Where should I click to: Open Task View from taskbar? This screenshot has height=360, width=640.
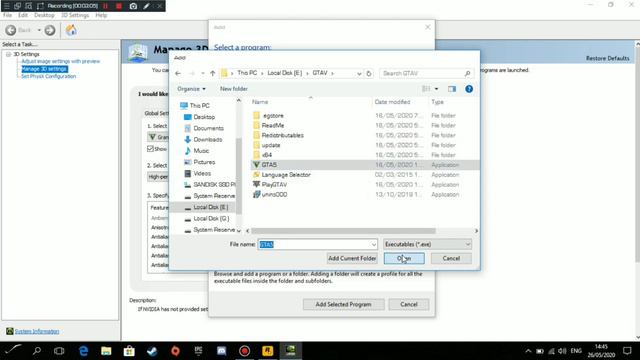59,351
